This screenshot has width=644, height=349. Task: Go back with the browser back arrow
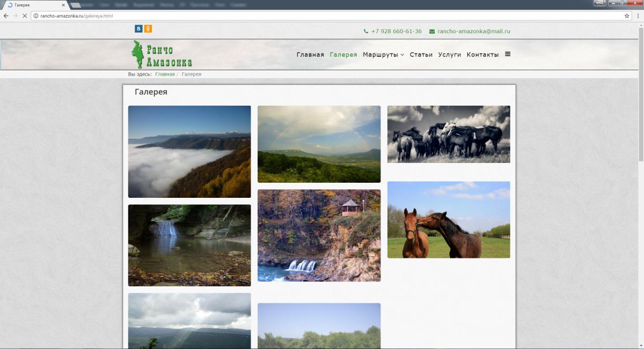[x=6, y=16]
